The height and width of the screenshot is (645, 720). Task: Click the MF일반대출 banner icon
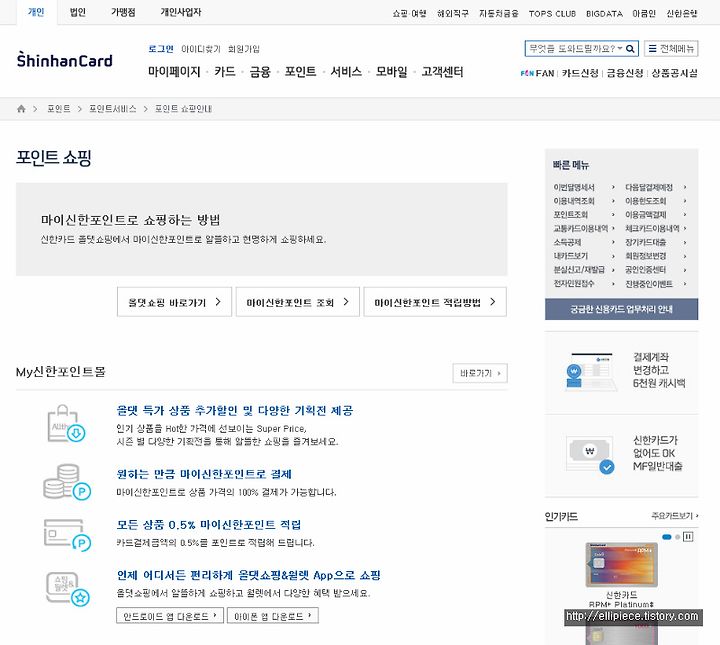tap(591, 454)
